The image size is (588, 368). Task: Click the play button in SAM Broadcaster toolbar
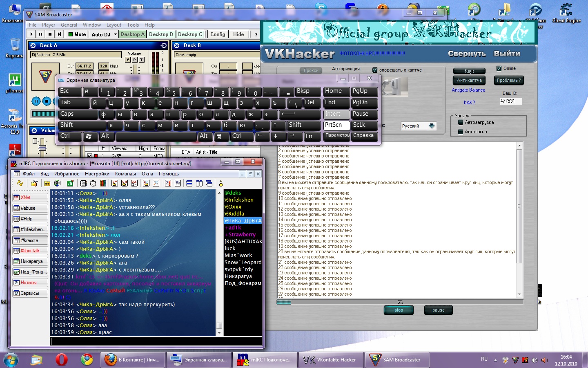(x=32, y=34)
